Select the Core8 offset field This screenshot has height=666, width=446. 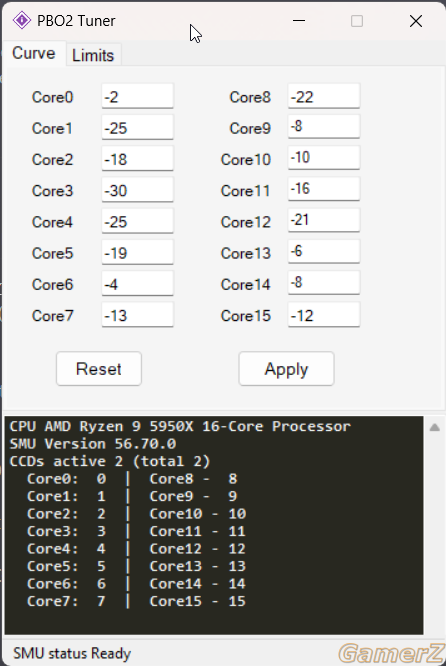pyautogui.click(x=324, y=96)
